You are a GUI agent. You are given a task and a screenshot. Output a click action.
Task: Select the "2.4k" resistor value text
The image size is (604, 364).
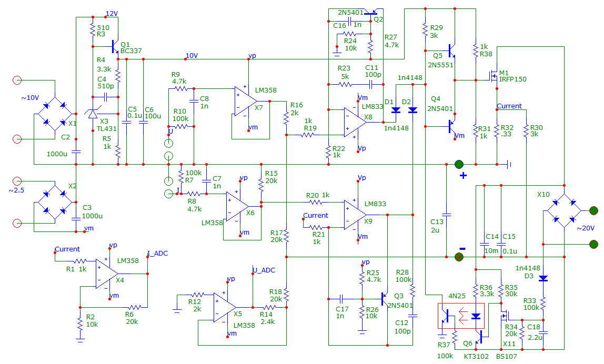point(267,321)
